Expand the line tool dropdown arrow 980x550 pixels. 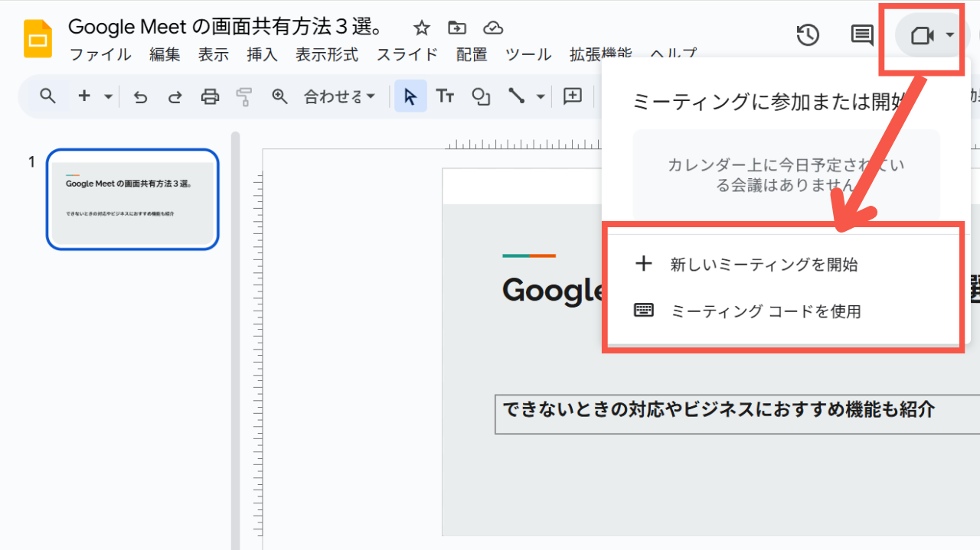click(x=541, y=96)
